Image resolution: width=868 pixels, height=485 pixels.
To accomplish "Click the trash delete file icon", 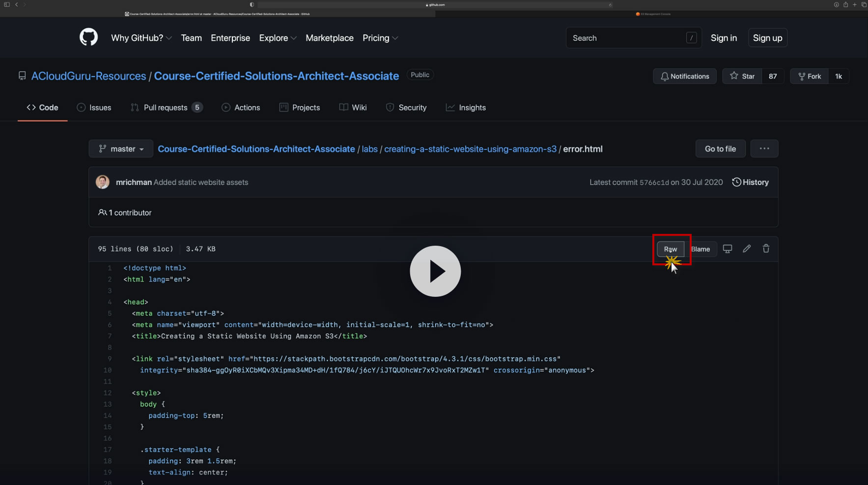I will point(766,249).
